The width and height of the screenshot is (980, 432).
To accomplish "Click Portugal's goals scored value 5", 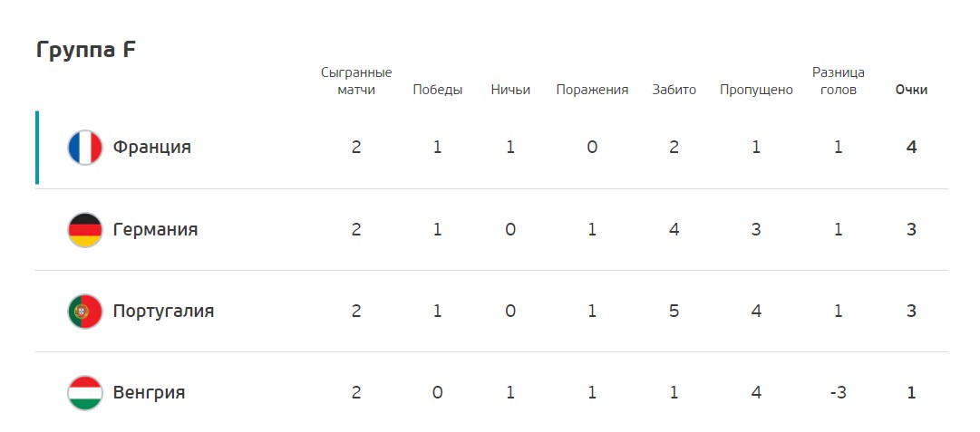I will [674, 311].
